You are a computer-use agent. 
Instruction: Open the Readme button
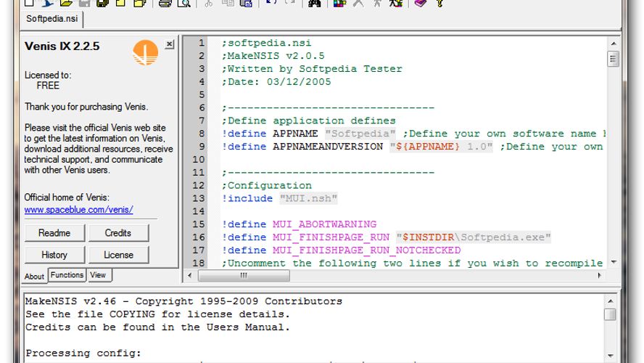pyautogui.click(x=54, y=232)
